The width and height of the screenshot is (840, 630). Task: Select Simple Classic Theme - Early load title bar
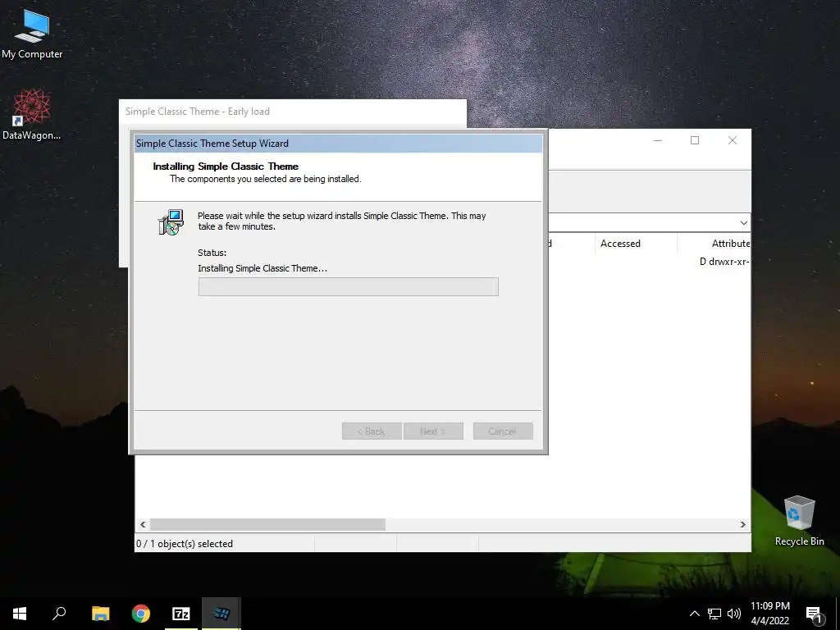(293, 112)
